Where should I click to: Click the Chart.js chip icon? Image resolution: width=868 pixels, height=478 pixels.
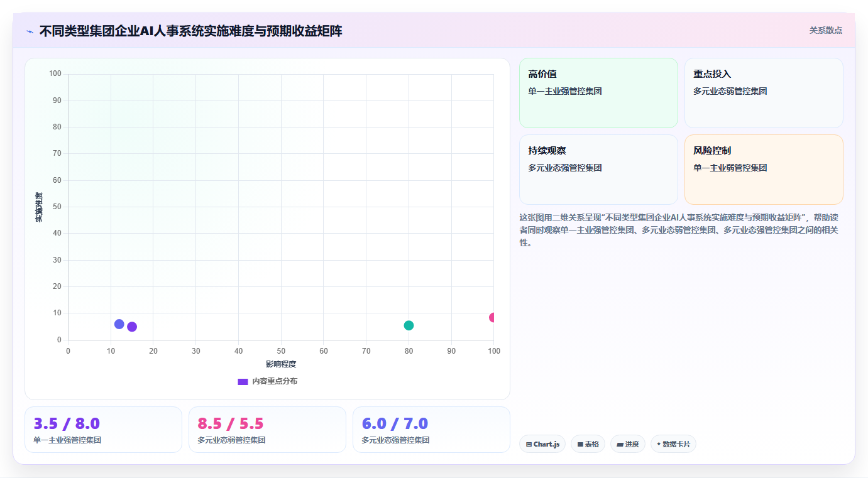[x=529, y=444]
